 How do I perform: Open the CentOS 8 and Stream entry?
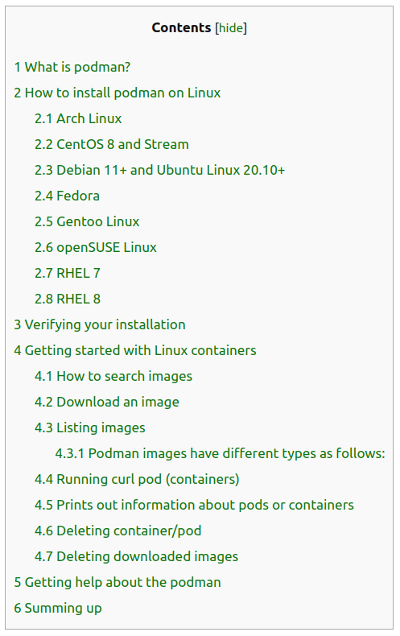[112, 144]
